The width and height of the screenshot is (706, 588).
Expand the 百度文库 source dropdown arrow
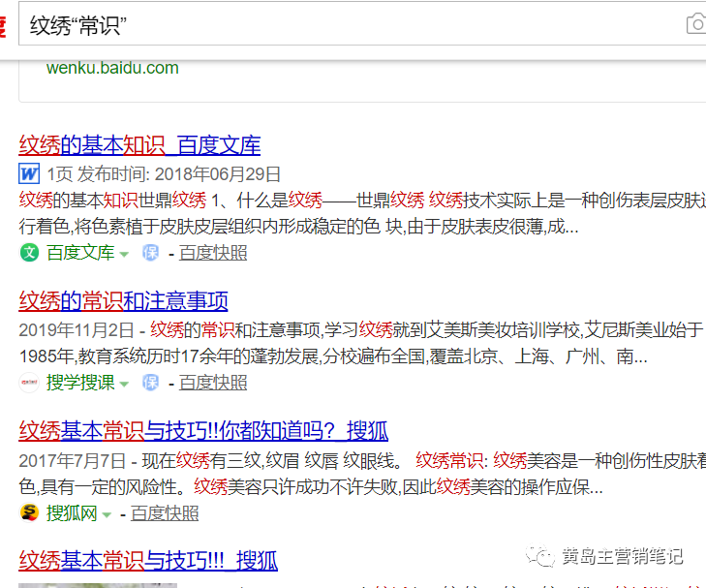124,254
